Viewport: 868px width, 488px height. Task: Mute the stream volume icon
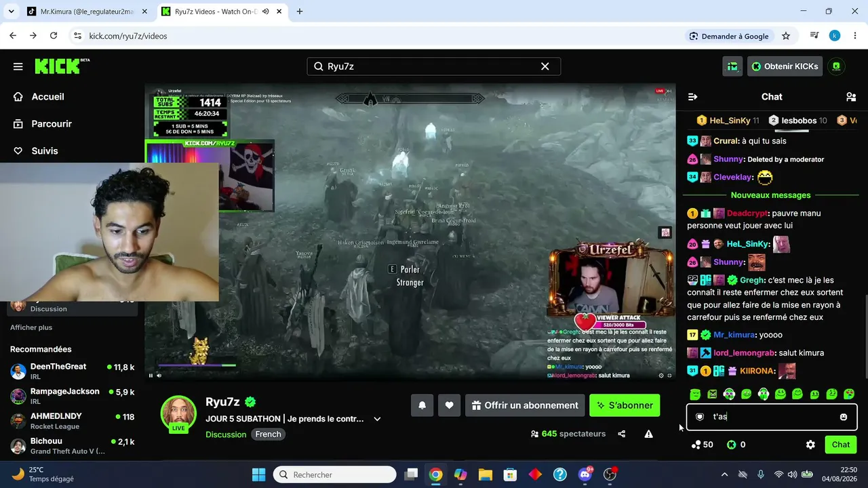coord(159,375)
